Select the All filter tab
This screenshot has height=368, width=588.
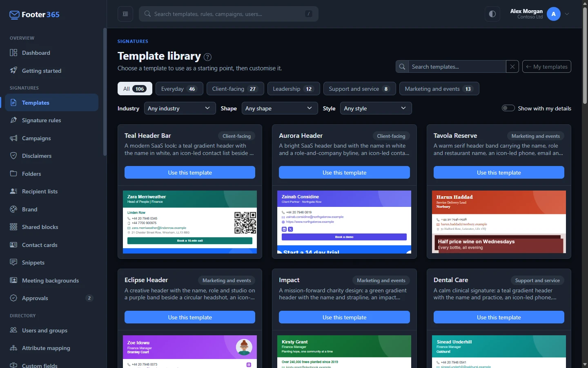click(x=135, y=89)
